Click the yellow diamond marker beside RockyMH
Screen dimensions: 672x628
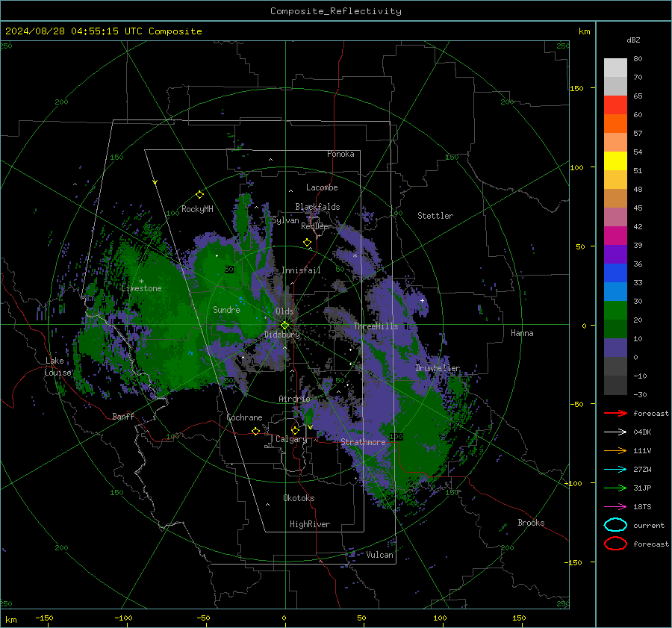point(199,195)
